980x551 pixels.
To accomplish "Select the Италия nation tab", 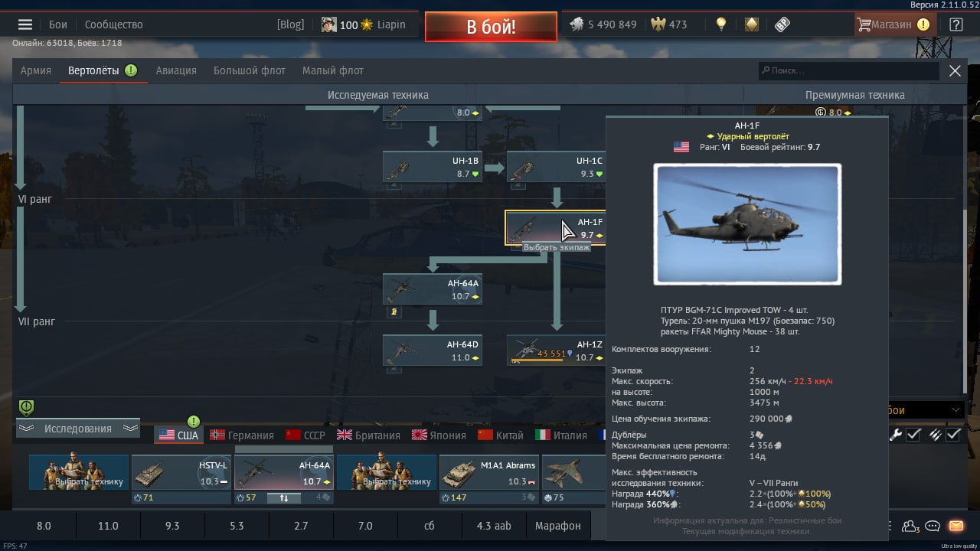I will click(x=561, y=435).
